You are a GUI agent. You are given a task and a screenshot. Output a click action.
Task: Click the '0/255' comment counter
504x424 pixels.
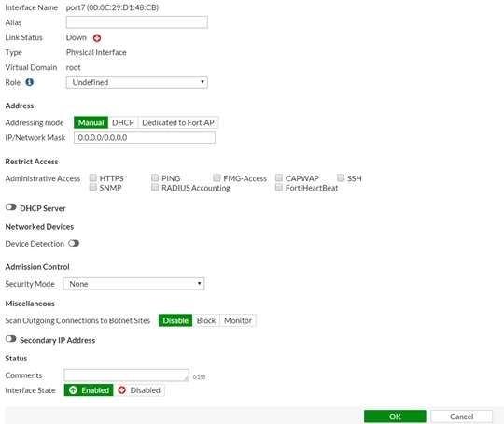[200, 377]
